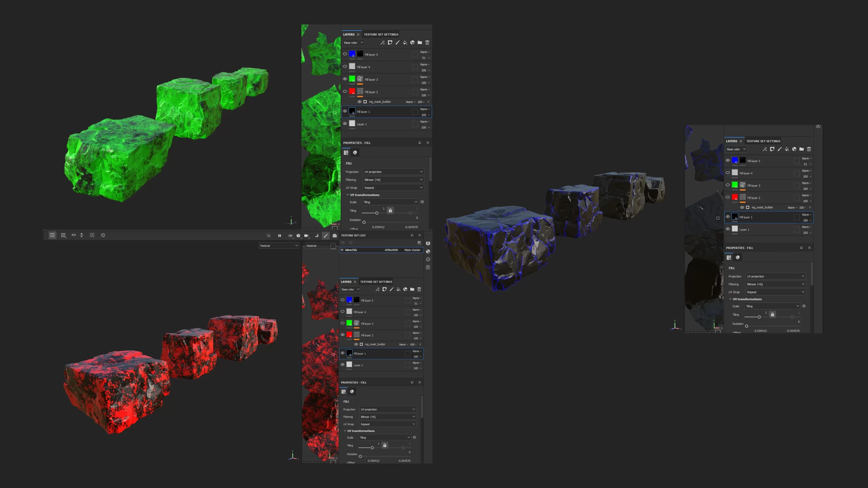Select Layer 1 row in the green-rock Layers panel
The height and width of the screenshot is (488, 868).
(x=387, y=124)
